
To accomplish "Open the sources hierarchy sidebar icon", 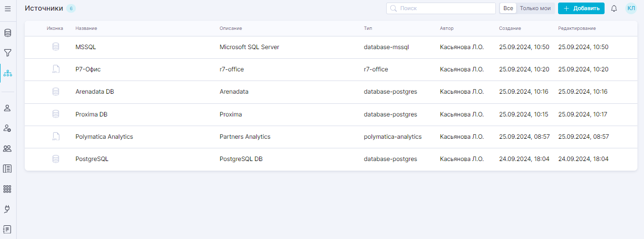I will click(x=8, y=73).
